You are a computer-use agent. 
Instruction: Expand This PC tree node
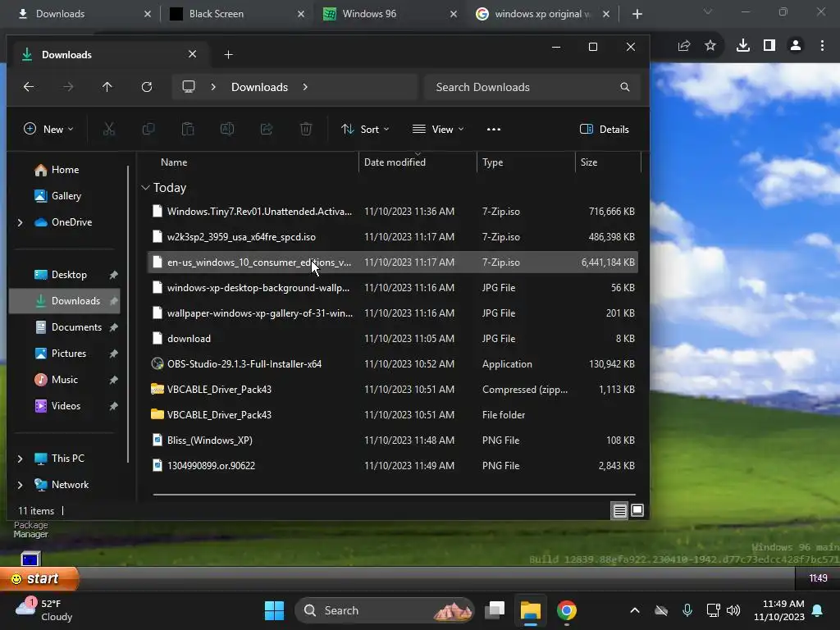(x=20, y=459)
